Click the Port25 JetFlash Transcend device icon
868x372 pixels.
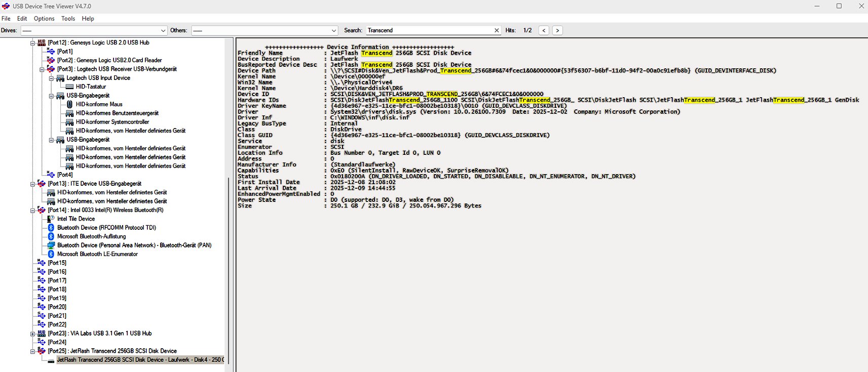[x=42, y=351]
